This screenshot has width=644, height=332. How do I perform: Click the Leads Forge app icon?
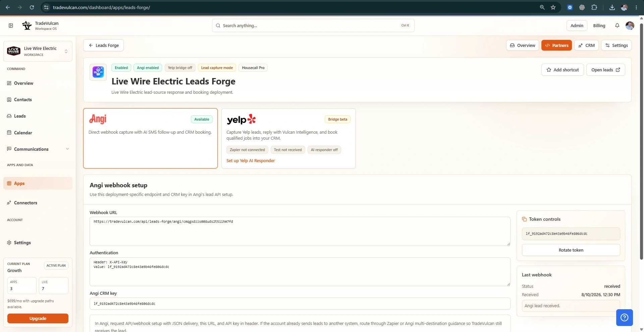(x=98, y=72)
